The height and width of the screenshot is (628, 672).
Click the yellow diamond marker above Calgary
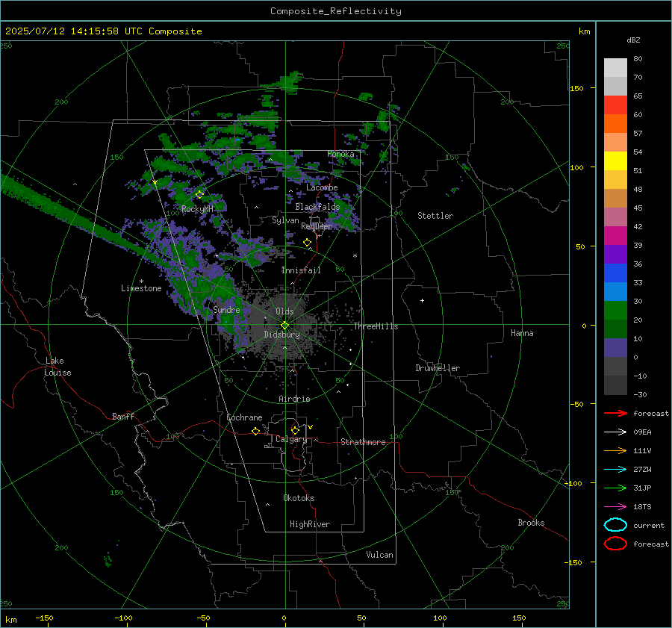[295, 430]
